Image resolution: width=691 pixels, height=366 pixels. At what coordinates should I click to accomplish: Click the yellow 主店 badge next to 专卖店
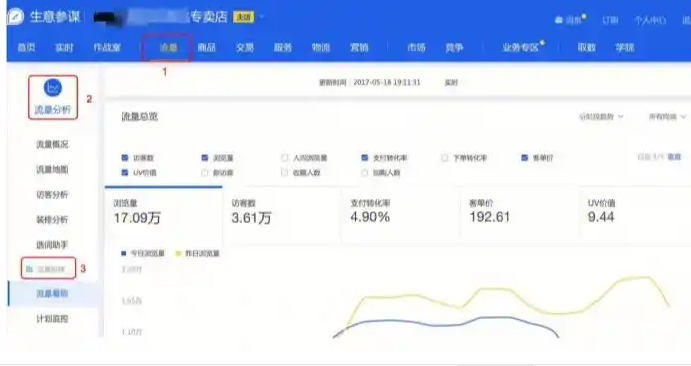point(243,17)
